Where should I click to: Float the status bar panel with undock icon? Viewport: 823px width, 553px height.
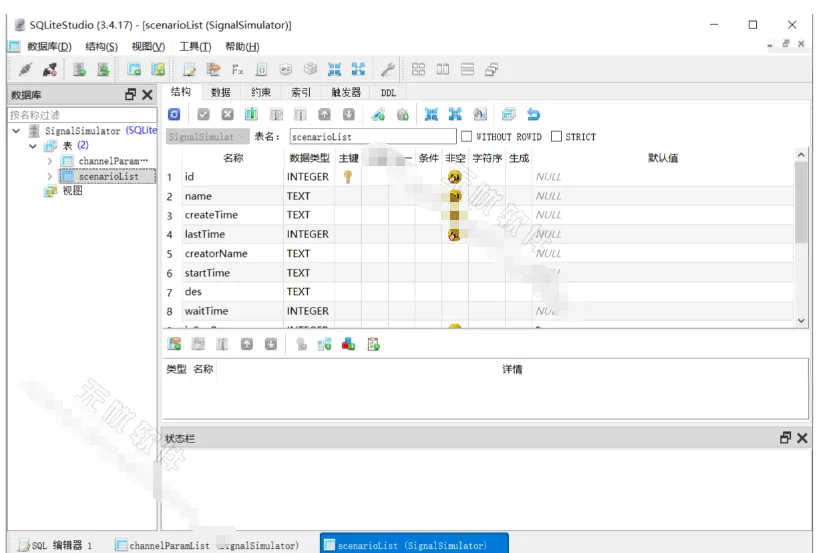click(785, 438)
